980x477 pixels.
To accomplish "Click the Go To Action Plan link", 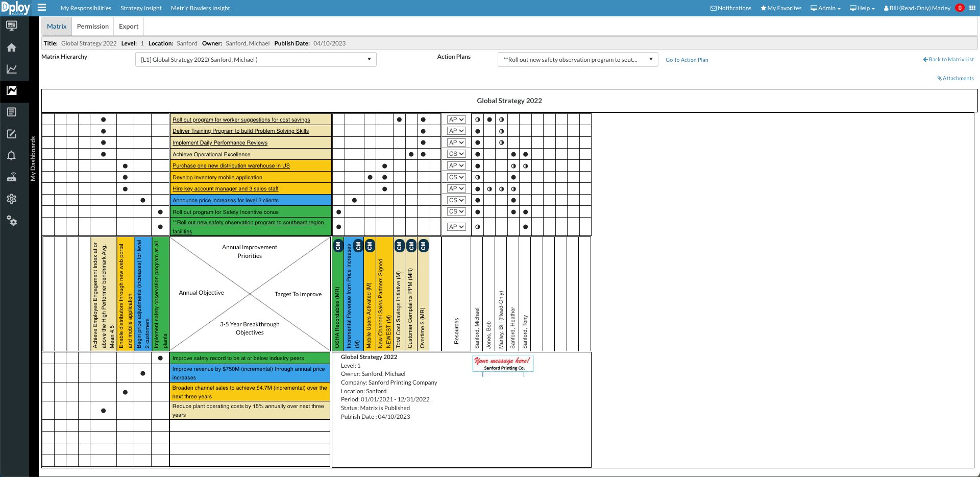I will tap(687, 60).
